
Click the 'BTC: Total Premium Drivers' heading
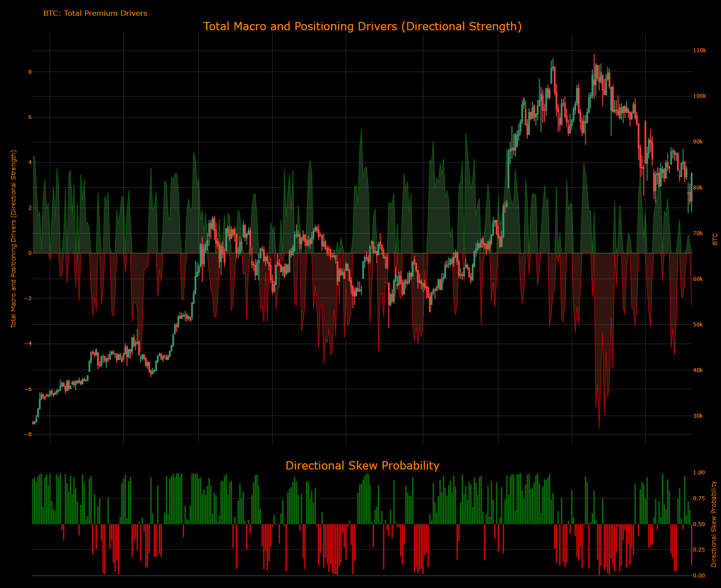click(x=95, y=13)
